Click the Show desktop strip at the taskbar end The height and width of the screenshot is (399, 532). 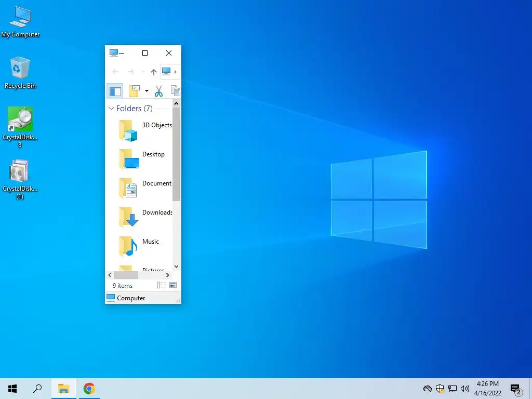click(x=530, y=389)
